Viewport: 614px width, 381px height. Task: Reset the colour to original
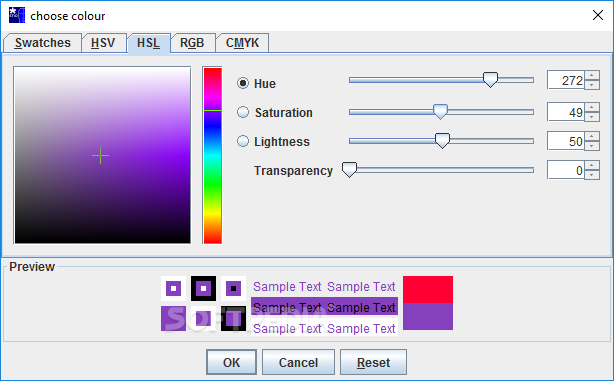coord(373,362)
